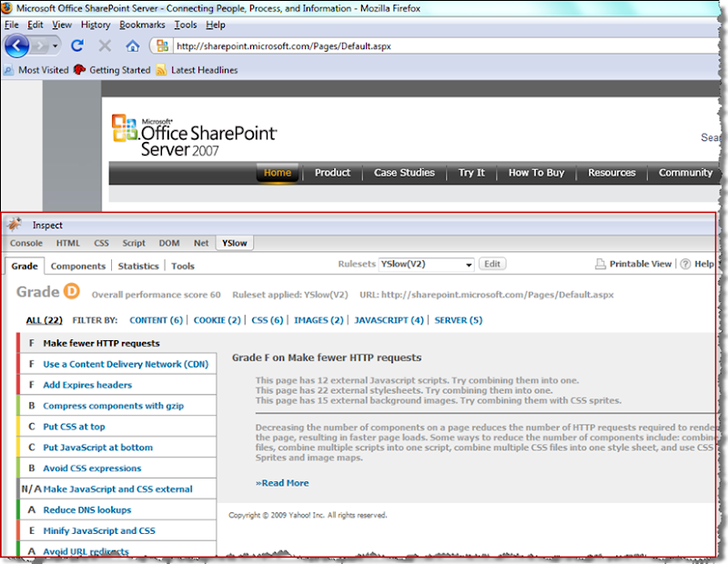Open the Edit menu
Image resolution: width=728 pixels, height=564 pixels.
(35, 25)
